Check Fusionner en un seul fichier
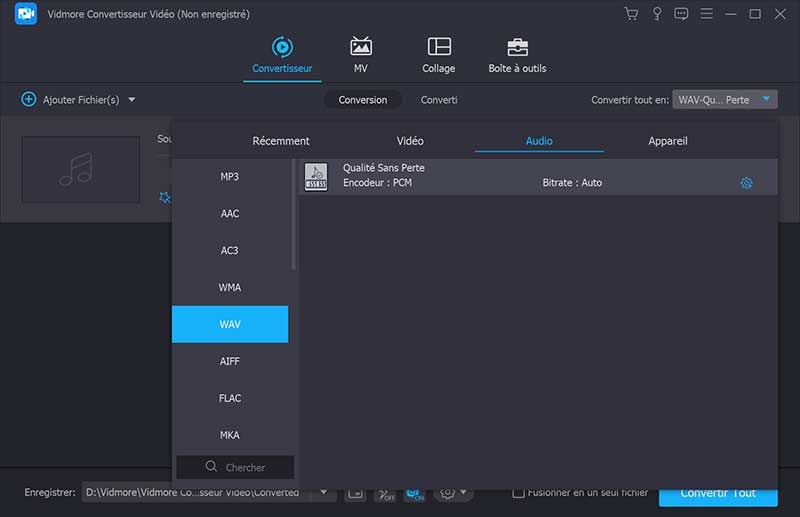This screenshot has height=517, width=800. click(518, 493)
